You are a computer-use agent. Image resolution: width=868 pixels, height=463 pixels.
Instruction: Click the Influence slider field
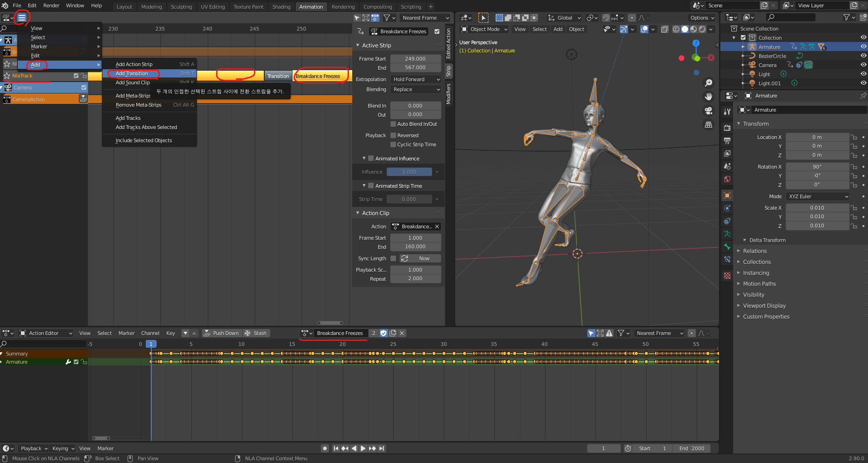[409, 172]
